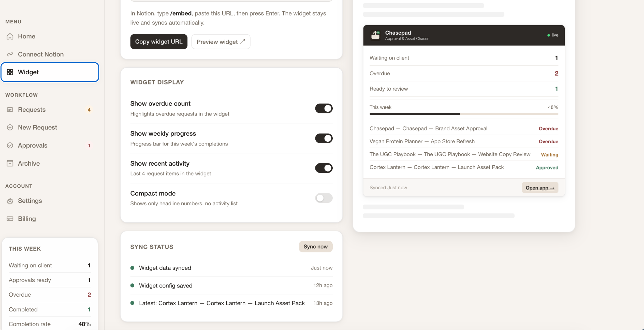Click Vegan Protein Planner — App Store Refresh item

click(x=464, y=141)
